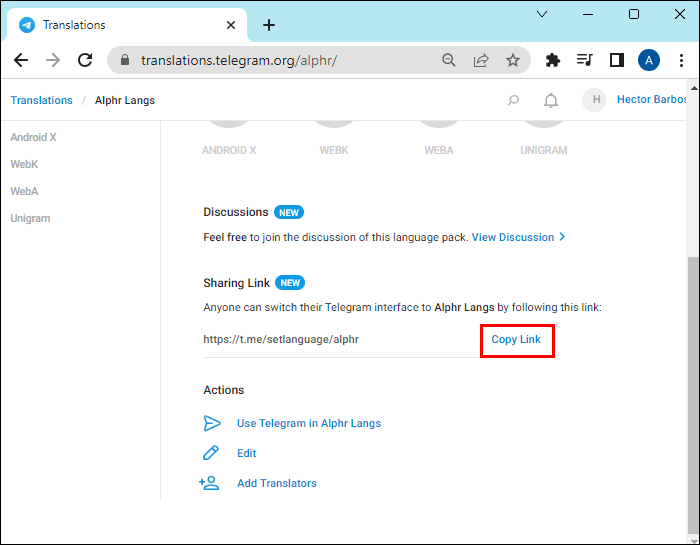Select WebK in the sidebar

[24, 164]
